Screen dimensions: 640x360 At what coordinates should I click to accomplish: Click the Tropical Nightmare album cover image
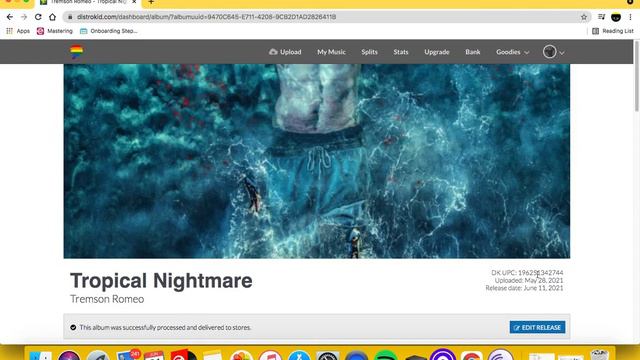(x=317, y=161)
